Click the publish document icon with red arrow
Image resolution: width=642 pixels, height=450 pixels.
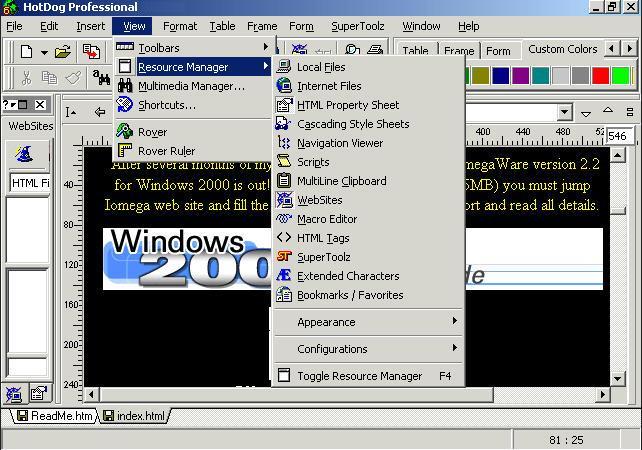[91, 52]
